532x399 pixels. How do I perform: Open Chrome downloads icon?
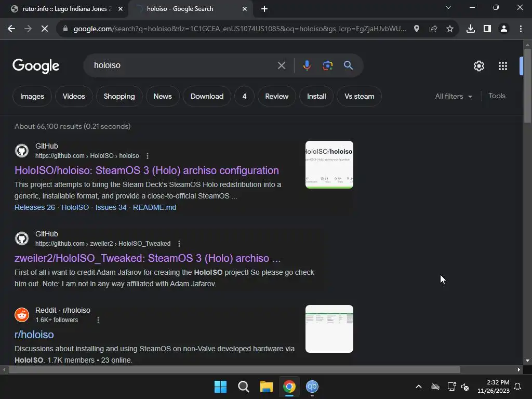pyautogui.click(x=471, y=29)
